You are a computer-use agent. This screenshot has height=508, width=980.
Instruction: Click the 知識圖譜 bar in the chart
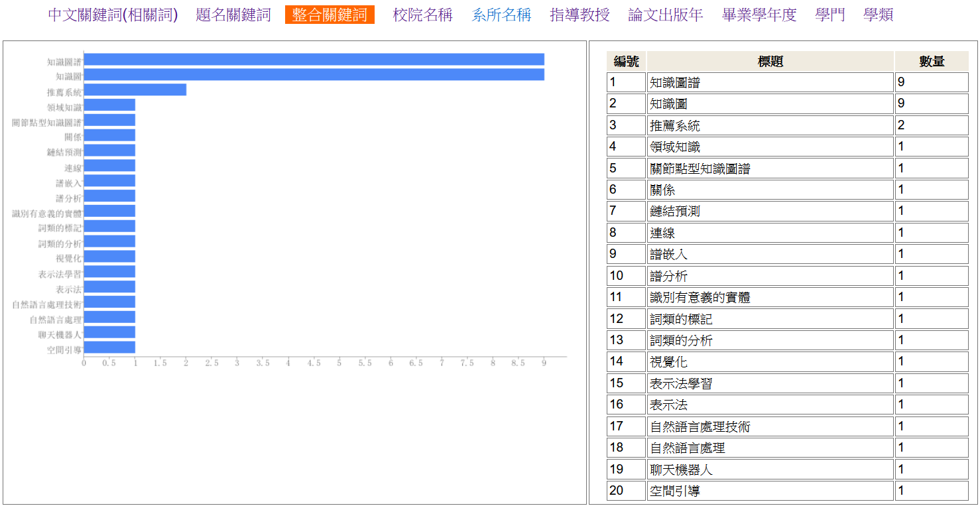pos(314,59)
